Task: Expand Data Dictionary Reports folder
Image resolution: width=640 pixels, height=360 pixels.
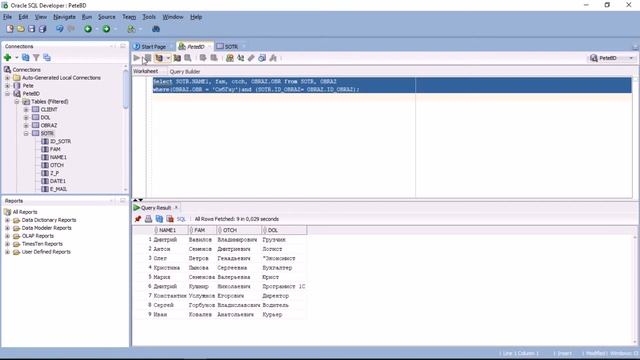Action: [7, 220]
